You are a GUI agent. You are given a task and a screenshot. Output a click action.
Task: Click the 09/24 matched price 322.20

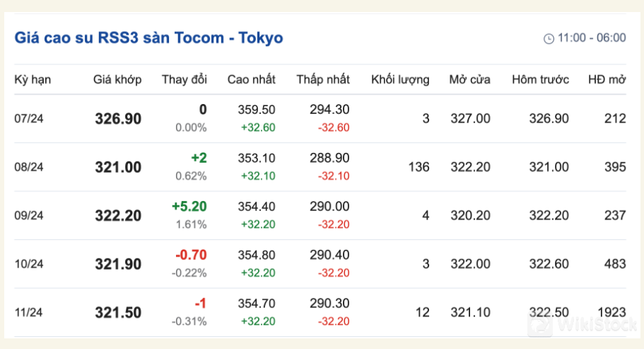pyautogui.click(x=118, y=216)
